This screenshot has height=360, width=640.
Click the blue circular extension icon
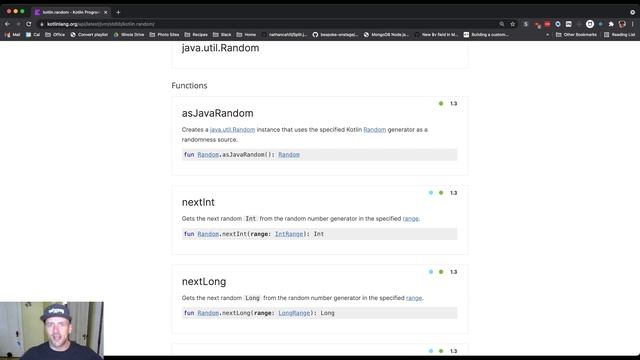point(558,24)
